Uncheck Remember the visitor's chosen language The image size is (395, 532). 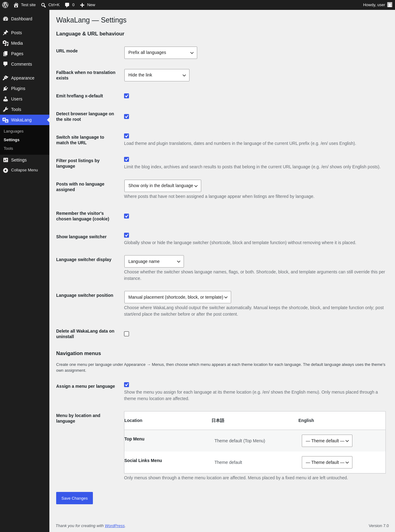(x=127, y=216)
